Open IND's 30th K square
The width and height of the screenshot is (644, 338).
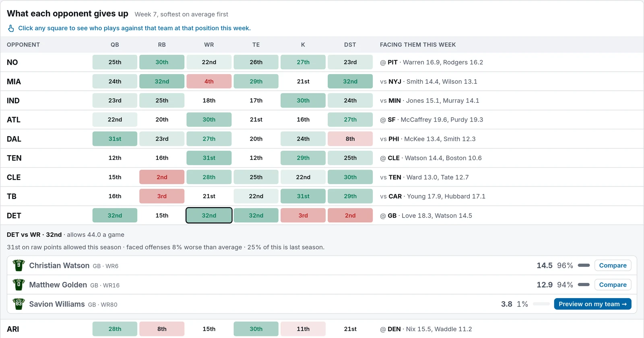click(x=303, y=100)
